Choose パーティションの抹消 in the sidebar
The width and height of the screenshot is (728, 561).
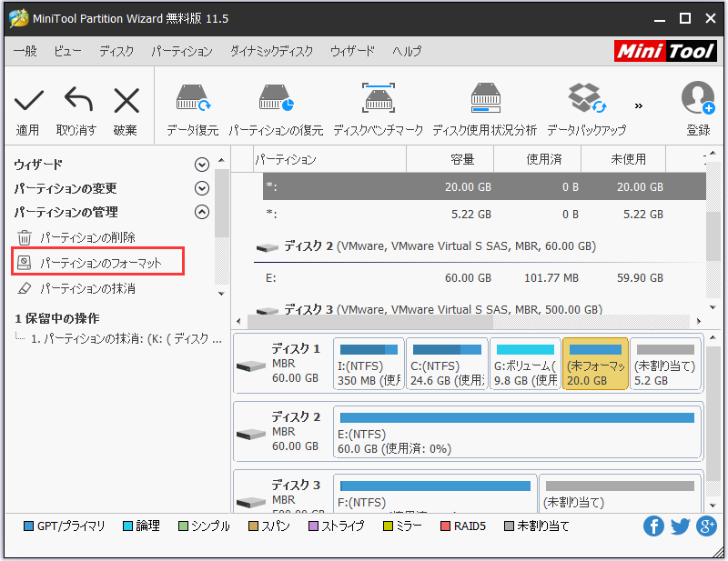87,288
